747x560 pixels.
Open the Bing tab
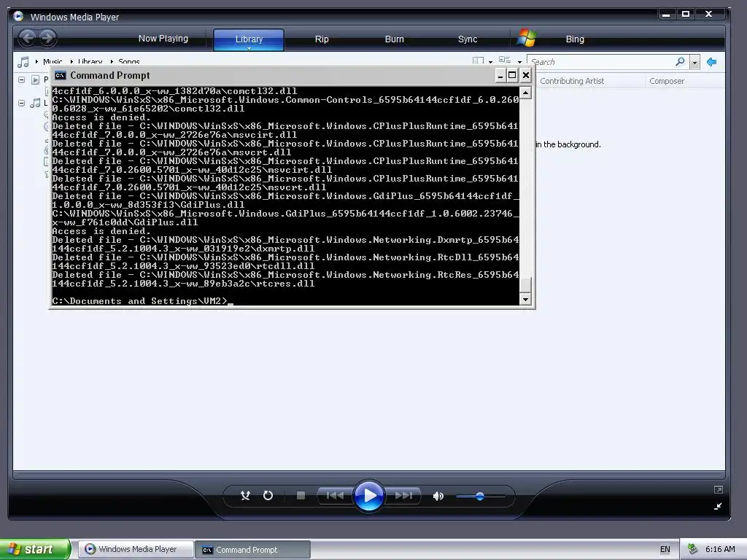click(x=575, y=39)
